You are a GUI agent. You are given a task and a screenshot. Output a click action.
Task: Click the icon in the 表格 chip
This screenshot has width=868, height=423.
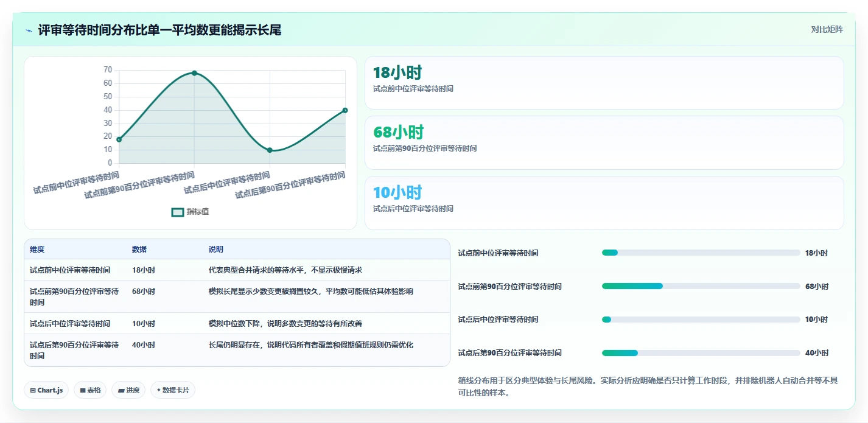[83, 391]
